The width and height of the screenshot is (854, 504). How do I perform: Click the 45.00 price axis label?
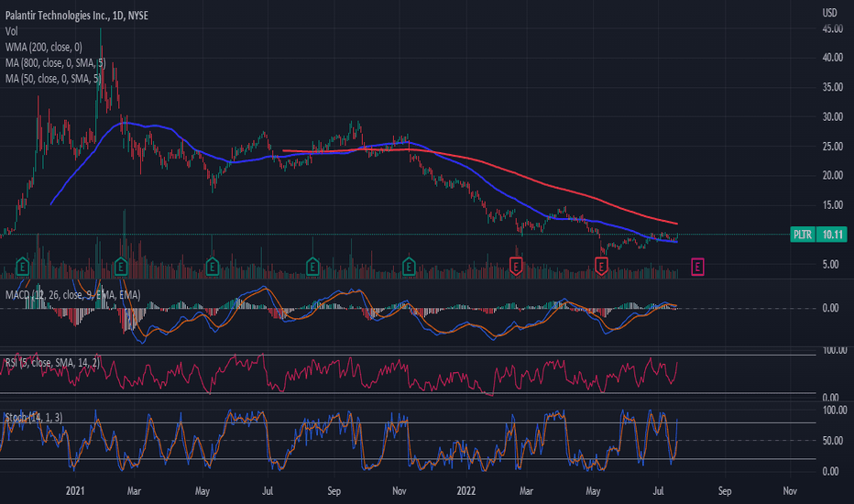(833, 29)
